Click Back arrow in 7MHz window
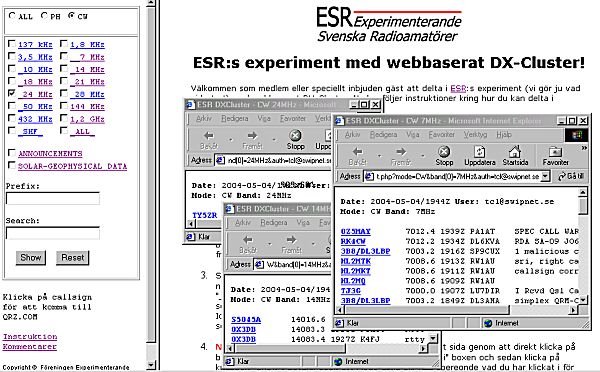This screenshot has width=600, height=372. point(358,152)
